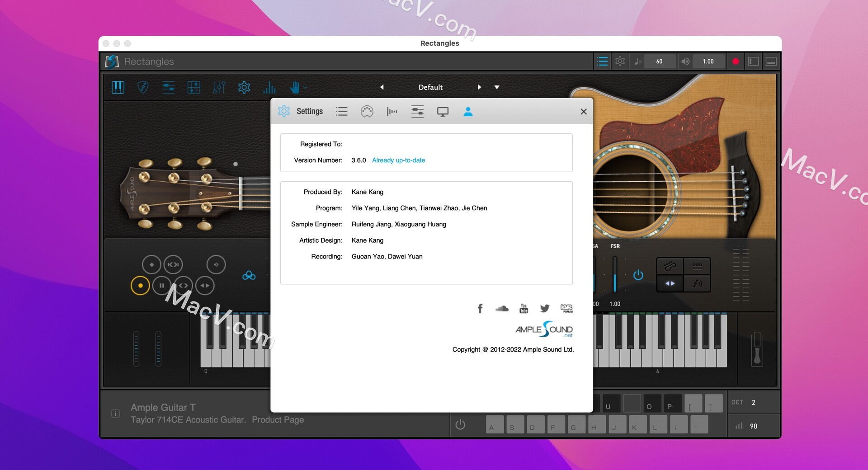Open the piano keyboard main panel
Image resolution: width=868 pixels, height=470 pixels.
[118, 87]
